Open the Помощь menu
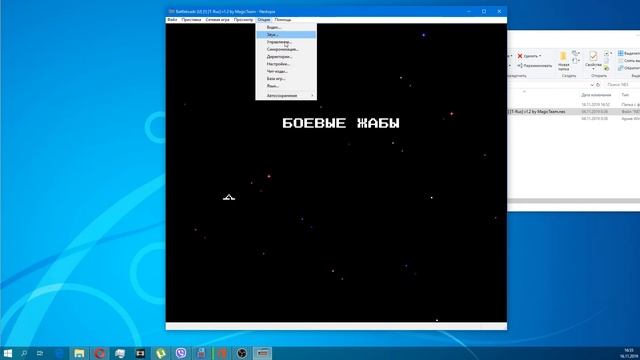The width and height of the screenshot is (640, 360). [x=283, y=20]
